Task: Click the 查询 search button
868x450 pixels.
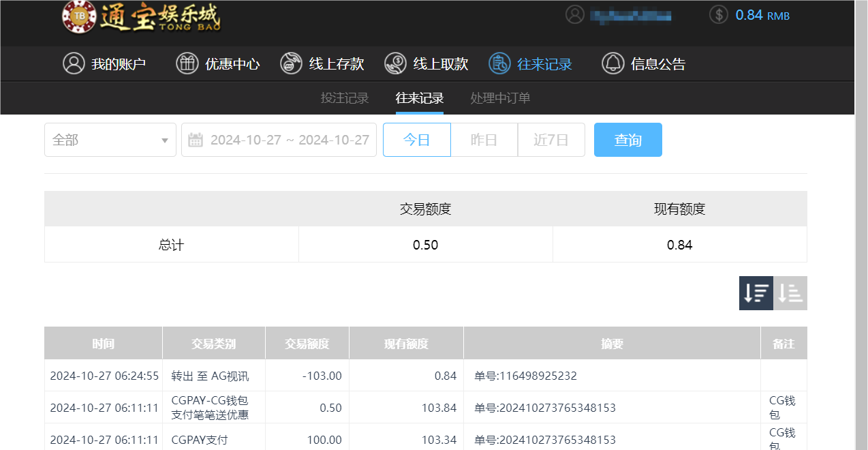Action: tap(627, 139)
